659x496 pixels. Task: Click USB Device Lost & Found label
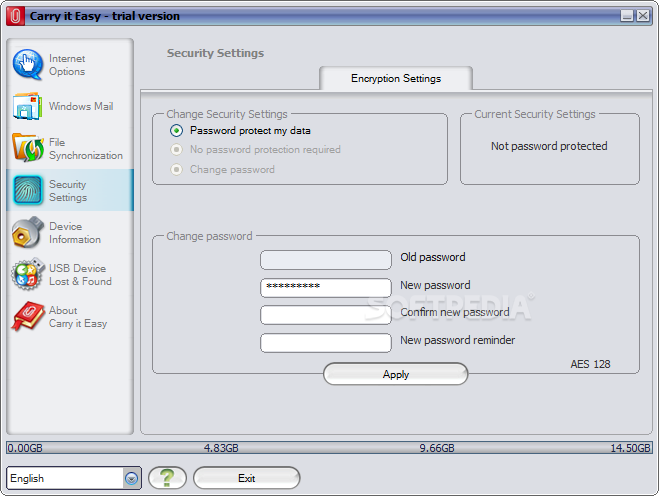80,275
